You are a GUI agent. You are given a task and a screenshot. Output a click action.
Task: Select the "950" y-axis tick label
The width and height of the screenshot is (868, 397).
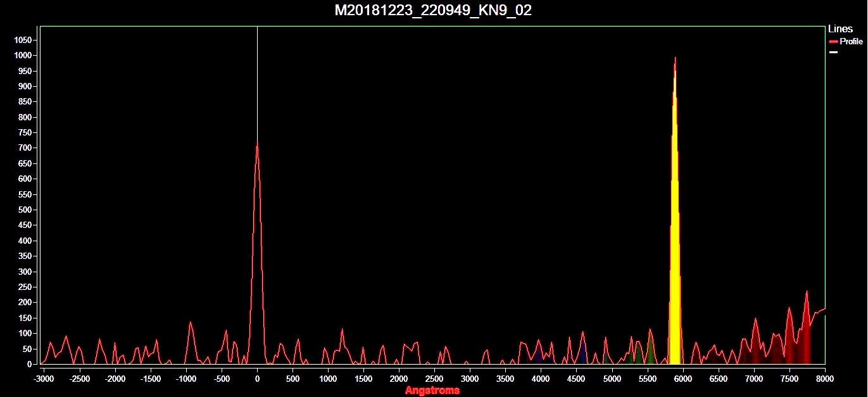coord(25,71)
